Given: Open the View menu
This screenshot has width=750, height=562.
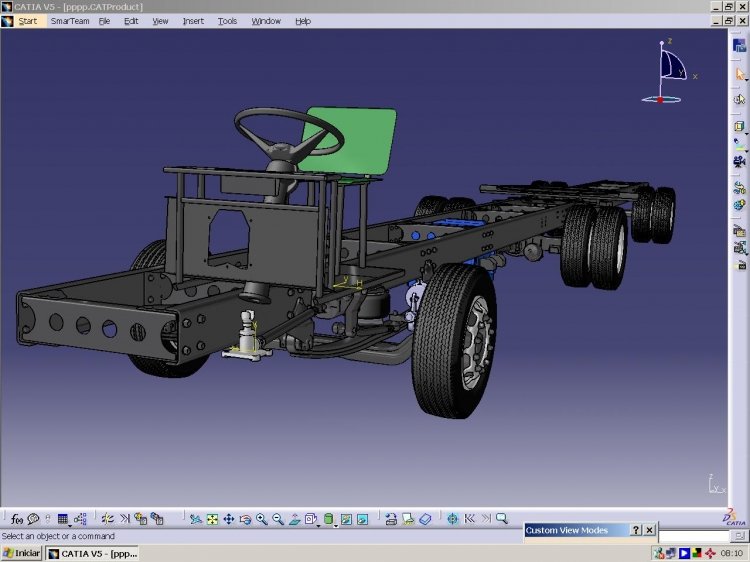Looking at the screenshot, I should coord(160,21).
